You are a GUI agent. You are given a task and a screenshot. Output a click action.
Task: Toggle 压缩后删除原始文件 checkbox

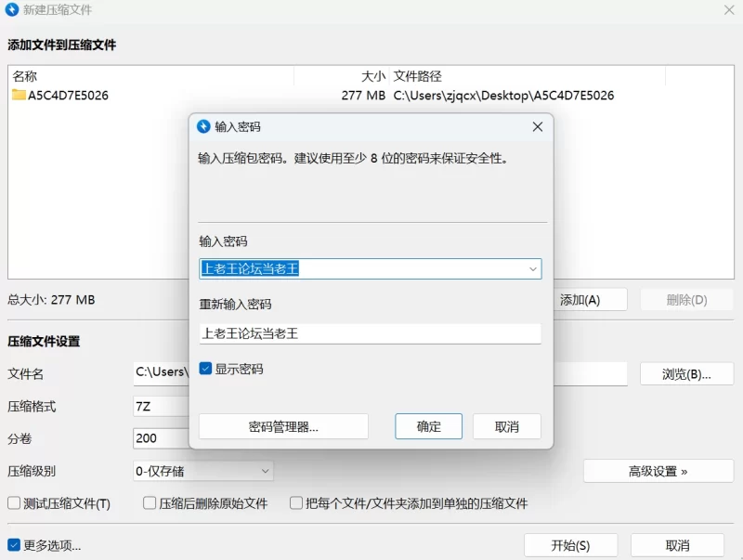click(x=150, y=503)
